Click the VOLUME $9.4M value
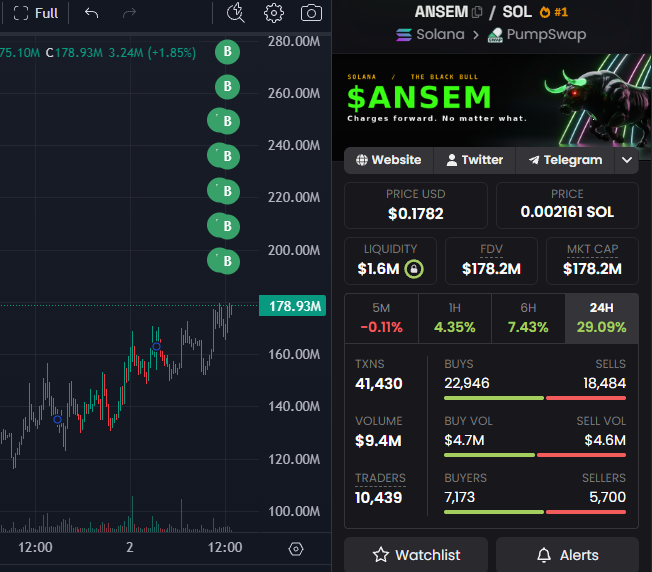Viewport: 652px width, 572px height. click(x=378, y=441)
